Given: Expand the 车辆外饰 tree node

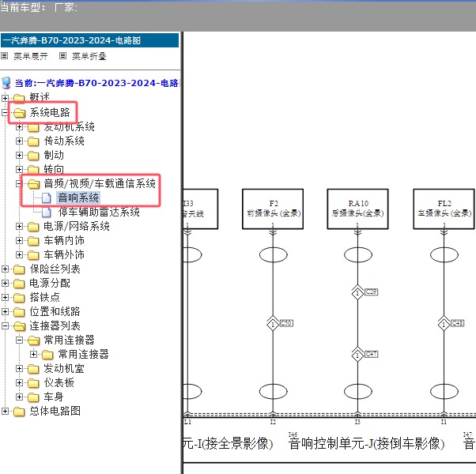Looking at the screenshot, I should 19,254.
